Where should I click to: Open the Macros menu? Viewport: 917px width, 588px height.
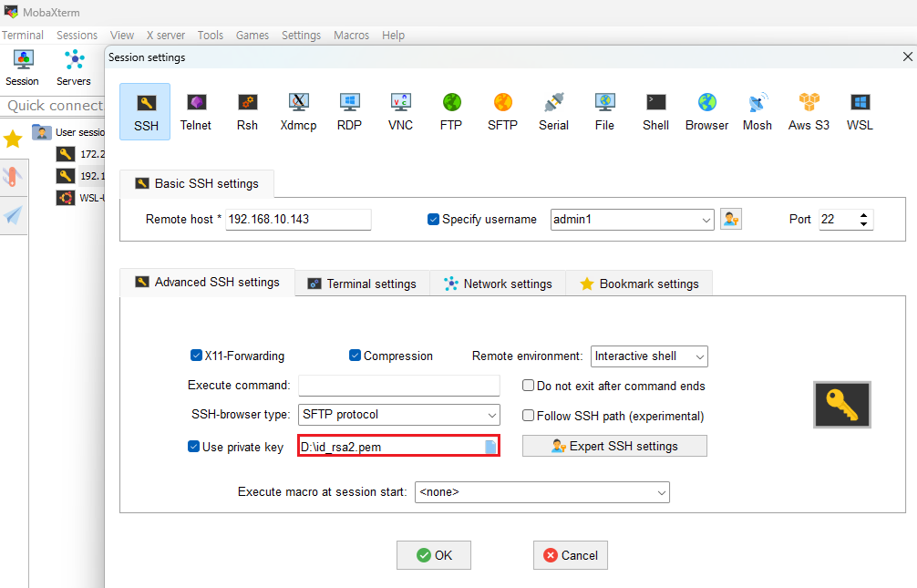(x=352, y=36)
